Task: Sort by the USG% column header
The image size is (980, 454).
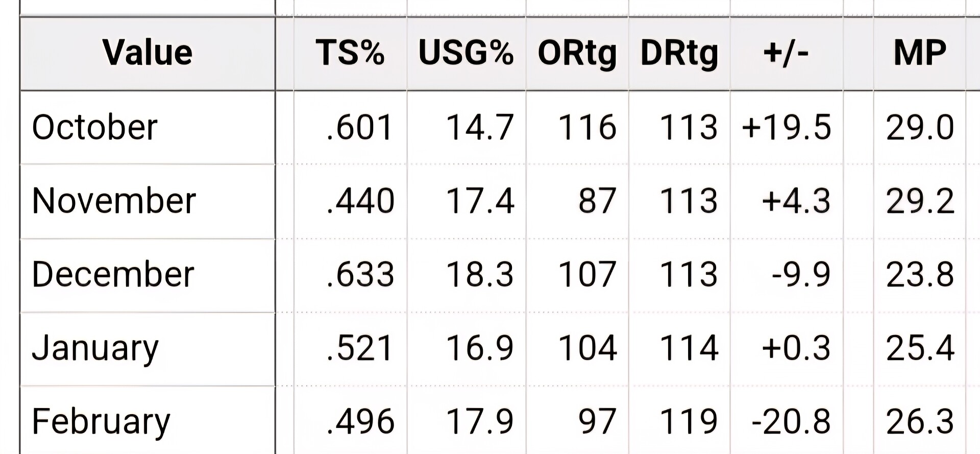Action: click(x=465, y=53)
